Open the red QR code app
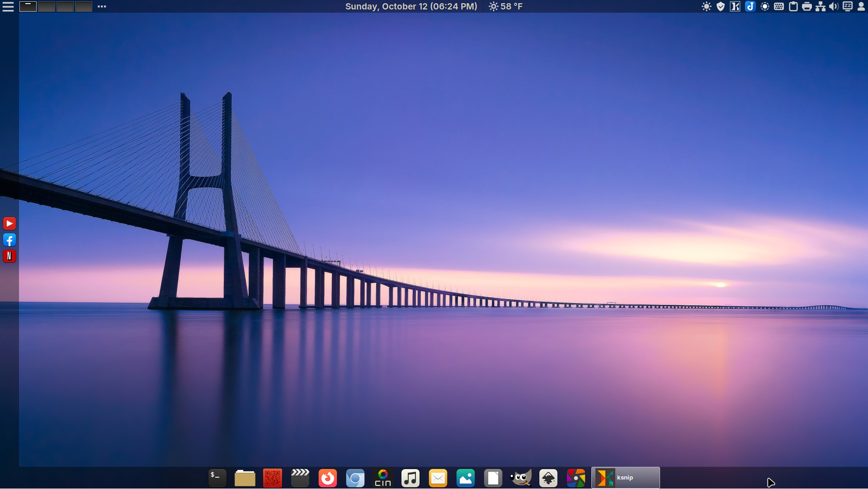 click(273, 478)
